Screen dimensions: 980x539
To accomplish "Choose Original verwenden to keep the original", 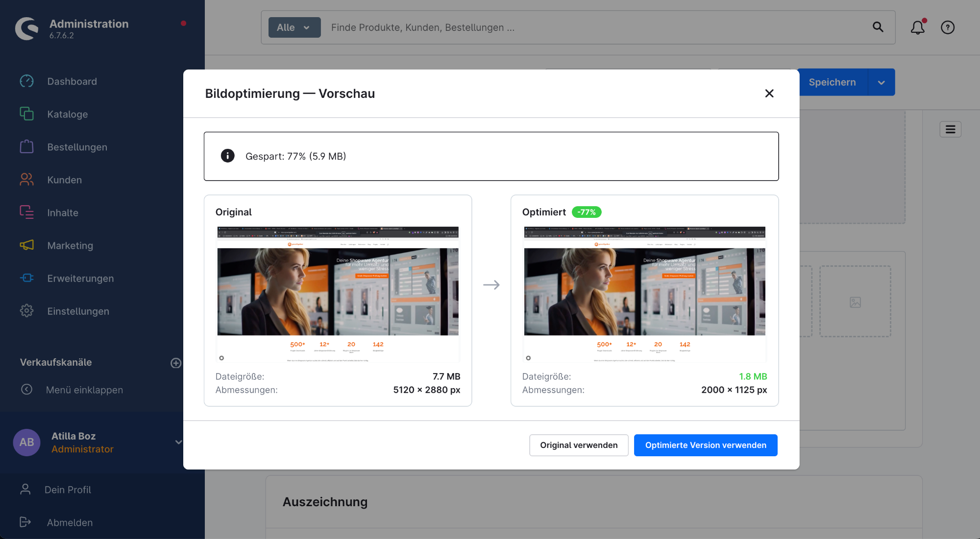I will tap(579, 445).
